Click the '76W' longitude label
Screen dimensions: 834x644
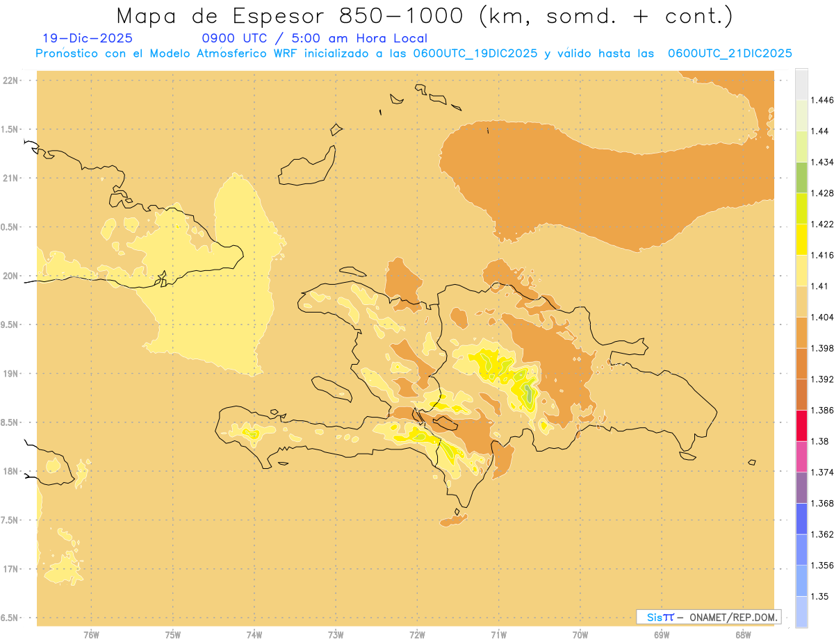click(x=91, y=635)
